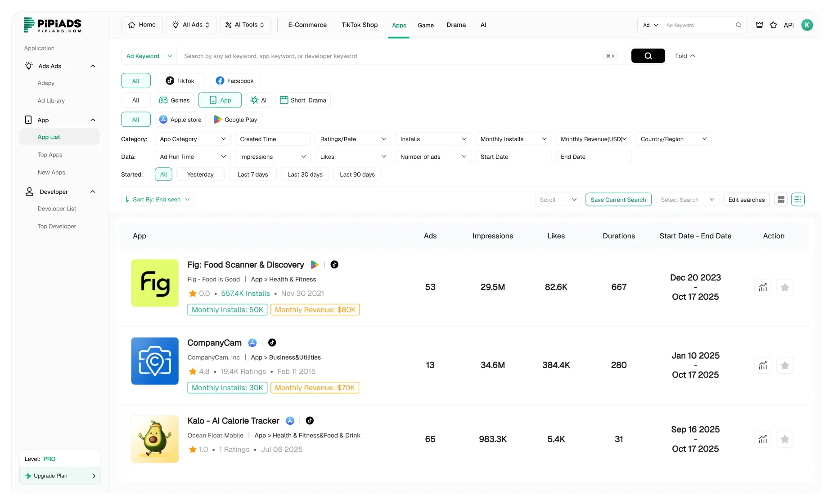Change the Sort By: End seen option
Image resolution: width=833 pixels, height=504 pixels.
coord(158,200)
